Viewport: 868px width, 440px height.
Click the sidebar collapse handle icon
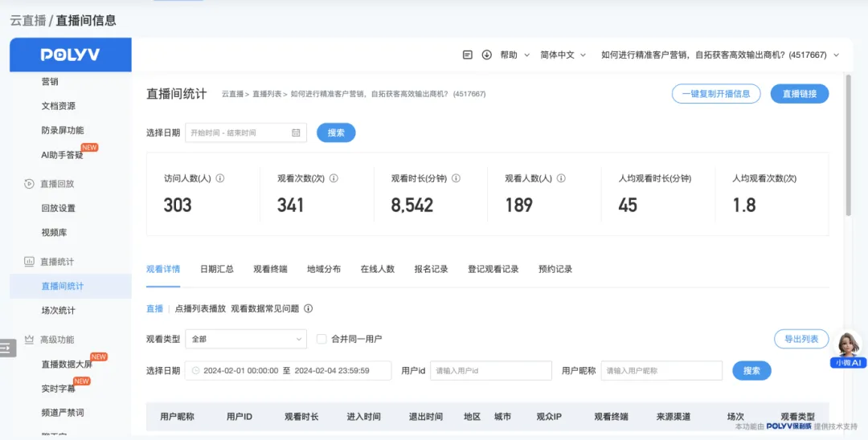[7, 348]
